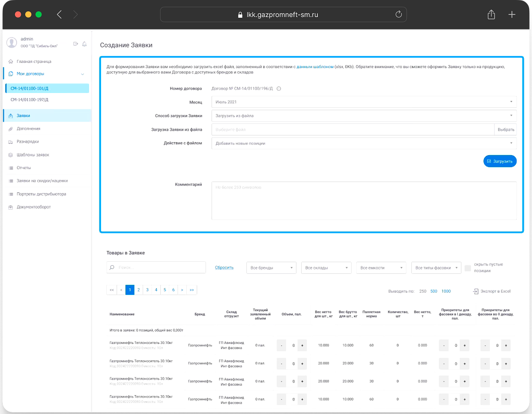The height and width of the screenshot is (414, 532).
Task: Click the Экспорт в Excel link
Action: [x=495, y=291]
